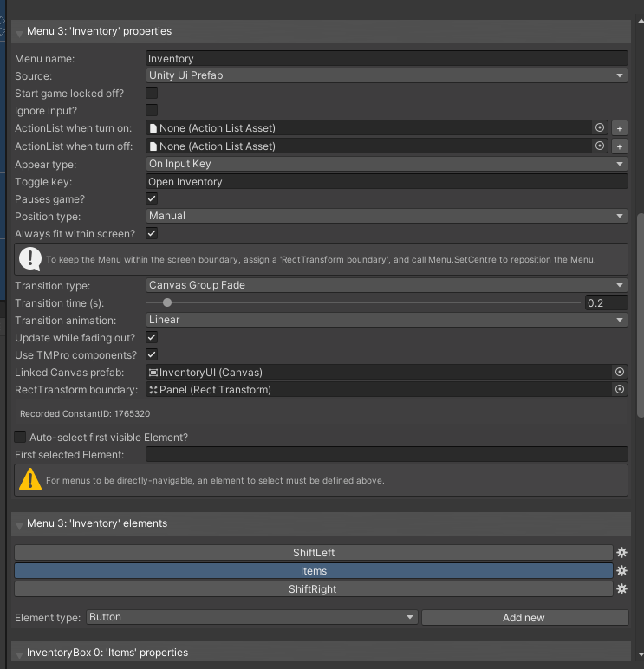Click the Add new button
The height and width of the screenshot is (669, 644).
click(525, 617)
